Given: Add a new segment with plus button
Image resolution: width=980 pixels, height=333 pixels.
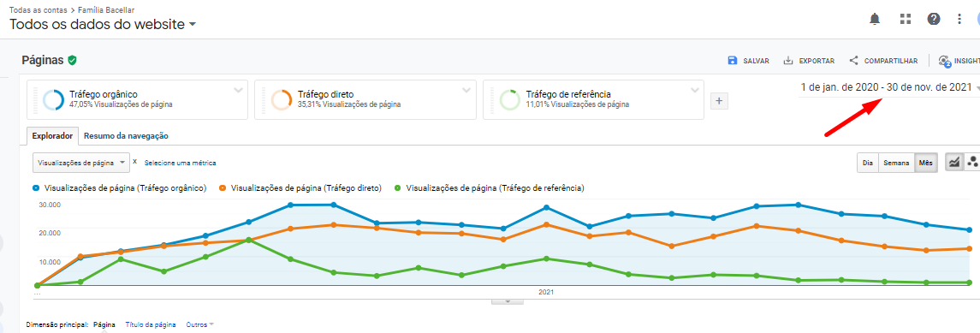Looking at the screenshot, I should pos(719,101).
